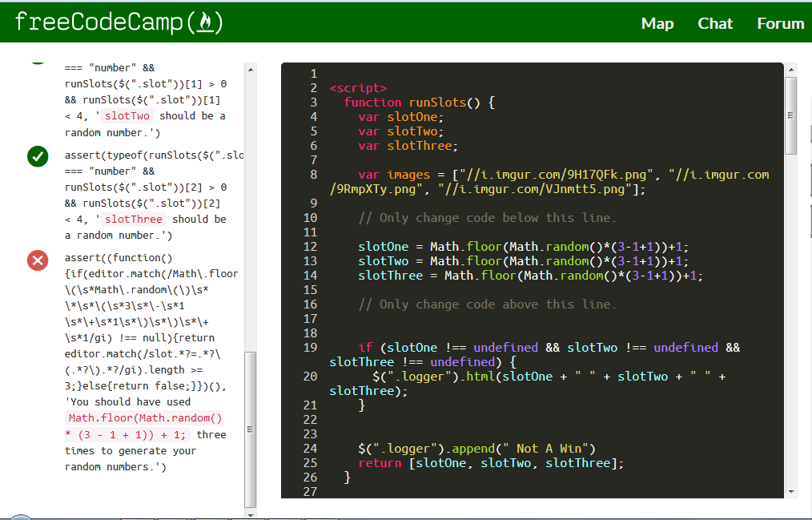Click the '<script>' tag on line 2
This screenshot has height=520, width=812.
tap(359, 88)
